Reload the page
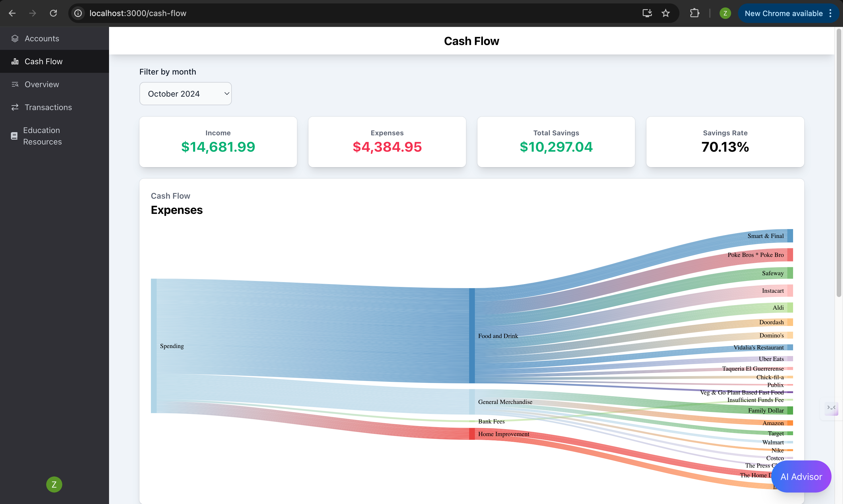 [53, 13]
